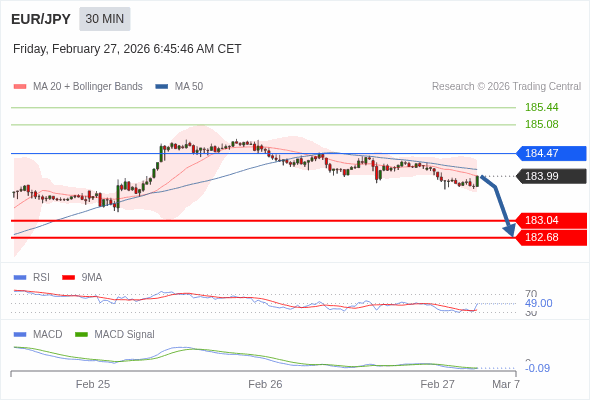Click the green MACD Signal legend swatch
This screenshot has width=590, height=400.
[x=81, y=335]
